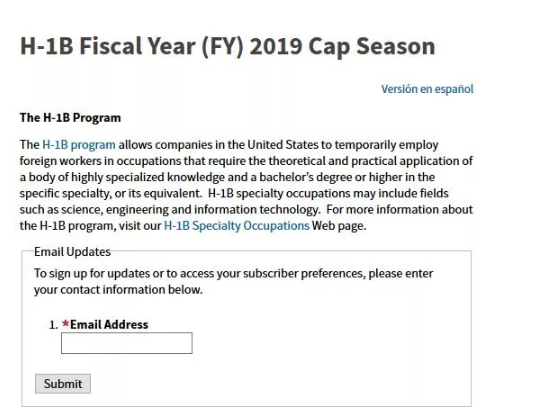Click the Submit button

pyautogui.click(x=63, y=384)
